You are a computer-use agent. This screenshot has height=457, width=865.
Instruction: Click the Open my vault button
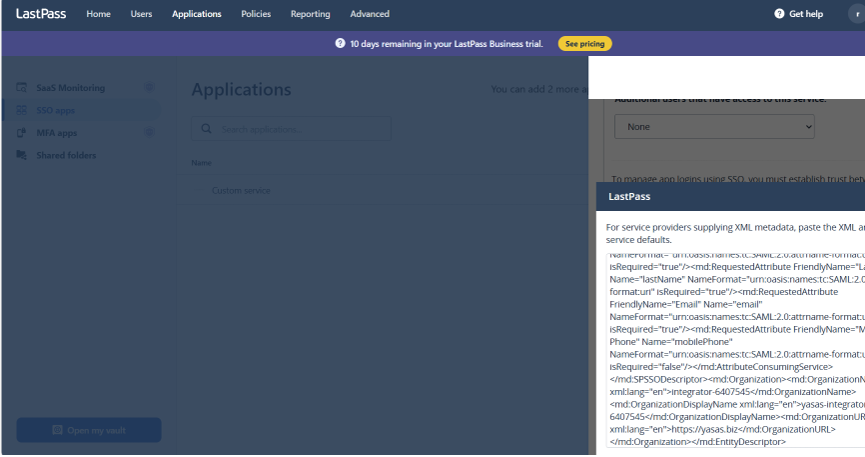pyautogui.click(x=88, y=430)
